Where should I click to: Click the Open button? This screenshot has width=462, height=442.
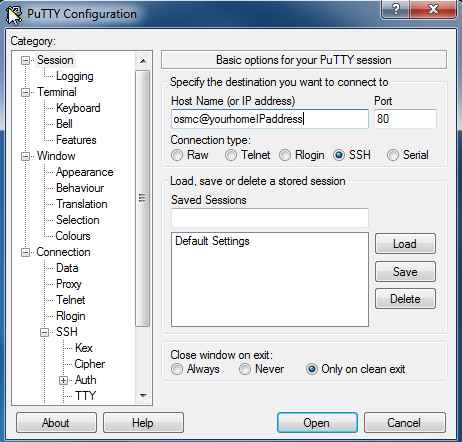(317, 423)
